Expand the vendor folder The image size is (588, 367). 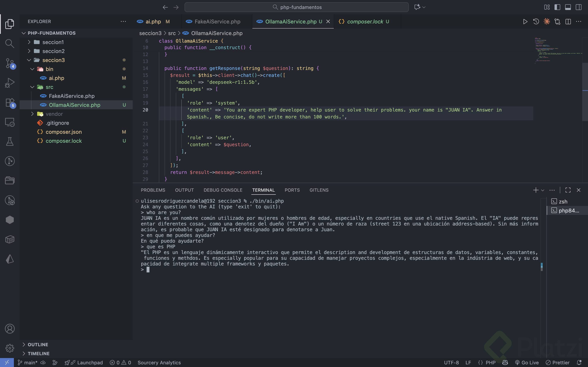click(54, 114)
